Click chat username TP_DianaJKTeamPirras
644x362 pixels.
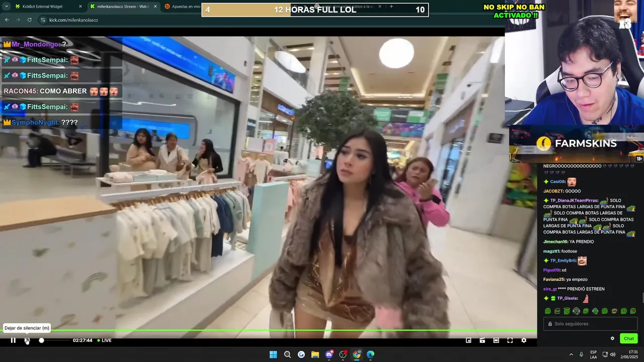click(x=573, y=201)
